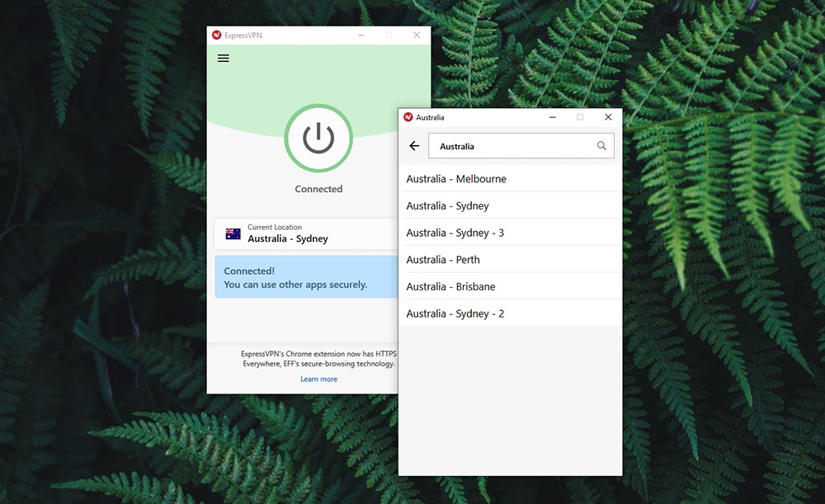Click the back arrow in the Australia window
The width and height of the screenshot is (825, 504).
tap(413, 145)
